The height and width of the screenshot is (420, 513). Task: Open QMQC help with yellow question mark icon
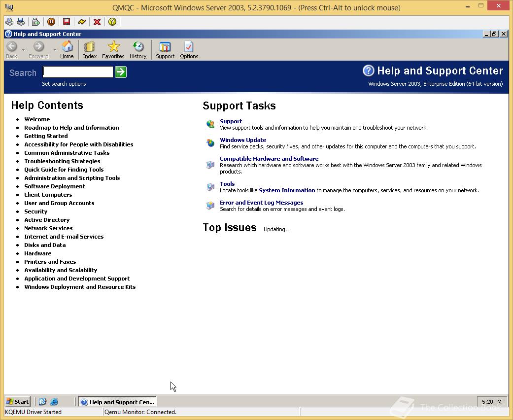tap(112, 22)
